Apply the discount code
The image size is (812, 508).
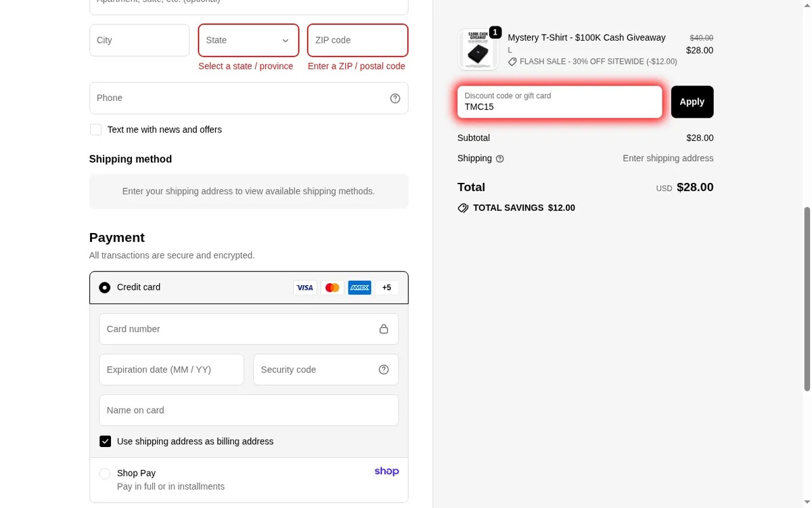(692, 102)
